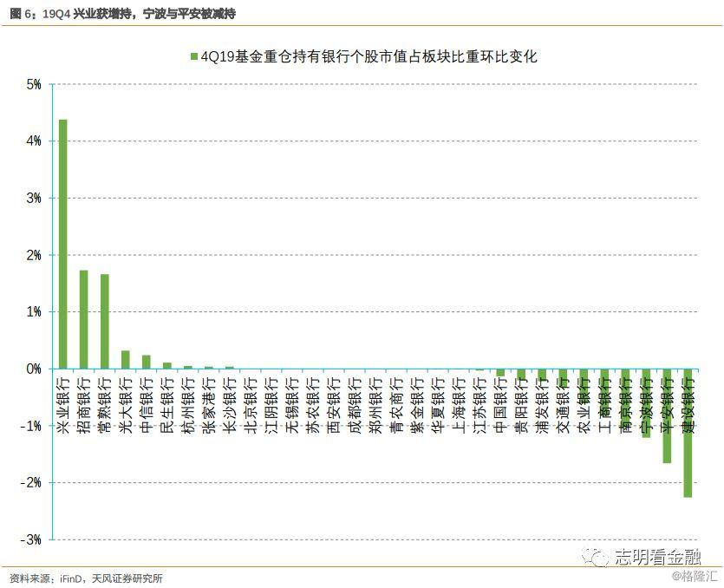
Task: Click the 志明看金融 watermark text
Action: pos(656,557)
